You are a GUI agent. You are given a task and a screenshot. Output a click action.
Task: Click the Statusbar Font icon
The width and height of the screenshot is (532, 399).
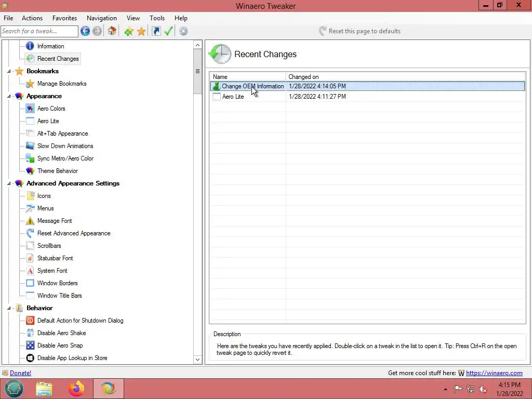click(30, 258)
